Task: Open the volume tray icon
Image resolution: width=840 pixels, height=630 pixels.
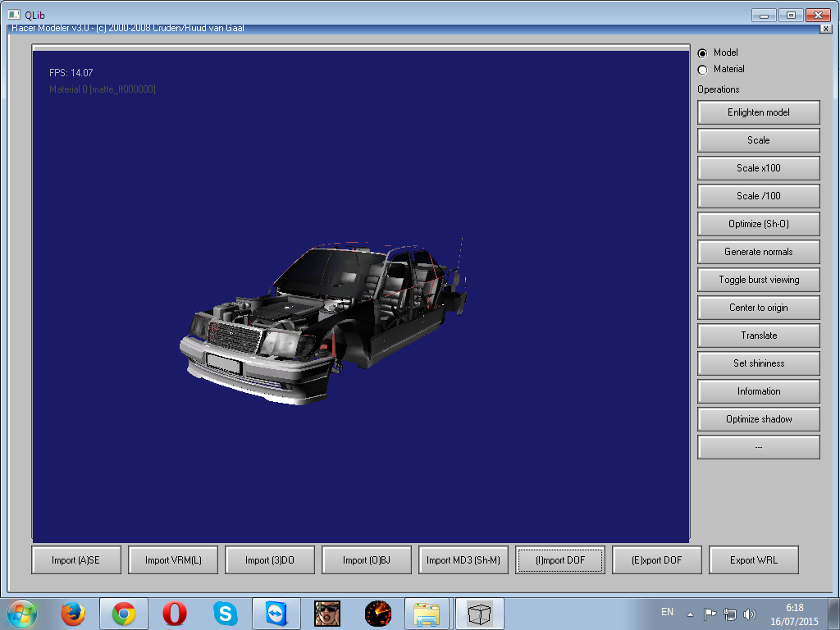Action: (750, 614)
